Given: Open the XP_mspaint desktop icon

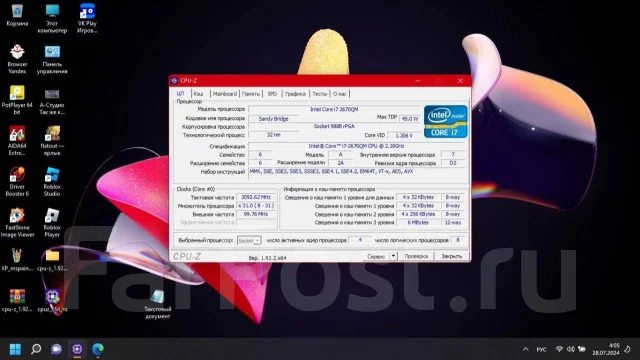Looking at the screenshot, I should pos(16,260).
